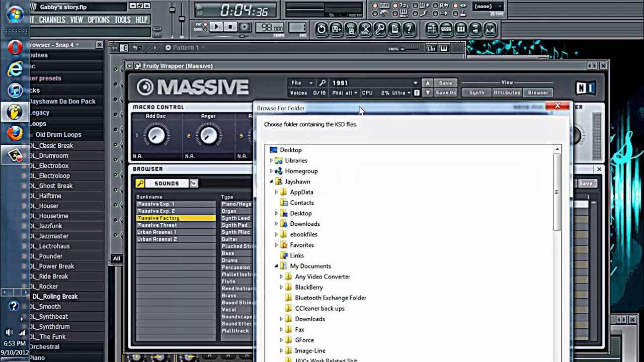The image size is (644, 362).
Task: Toggle the wait-for-input recording light
Action: click(x=396, y=13)
